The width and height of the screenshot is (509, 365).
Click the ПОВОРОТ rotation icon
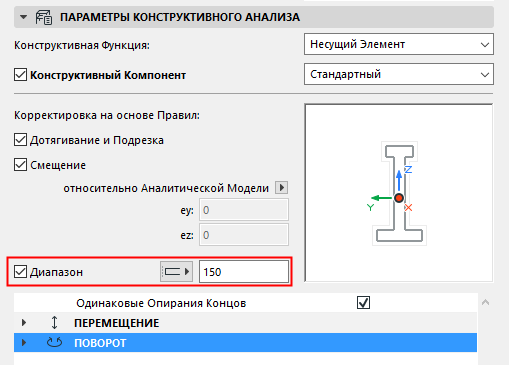click(x=54, y=342)
